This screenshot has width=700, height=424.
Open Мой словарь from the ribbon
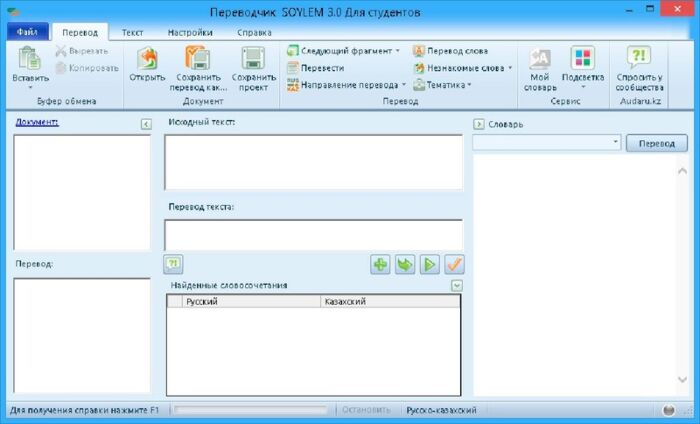click(x=540, y=60)
